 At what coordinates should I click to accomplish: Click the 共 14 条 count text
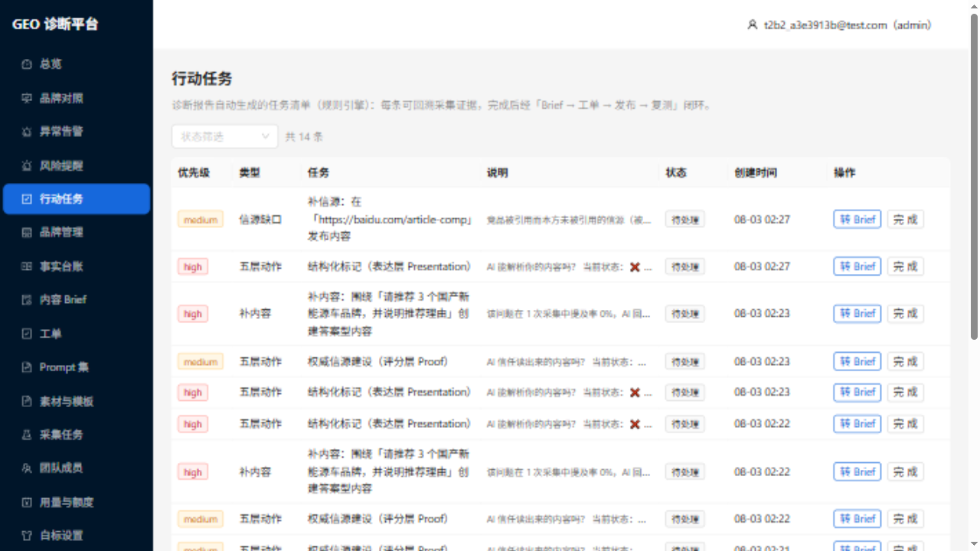coord(304,137)
